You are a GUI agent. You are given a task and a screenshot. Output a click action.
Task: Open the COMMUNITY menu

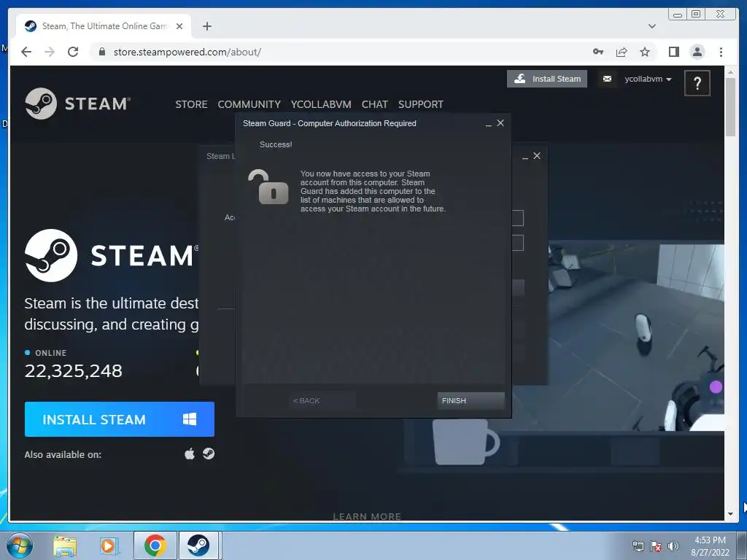[x=249, y=104]
